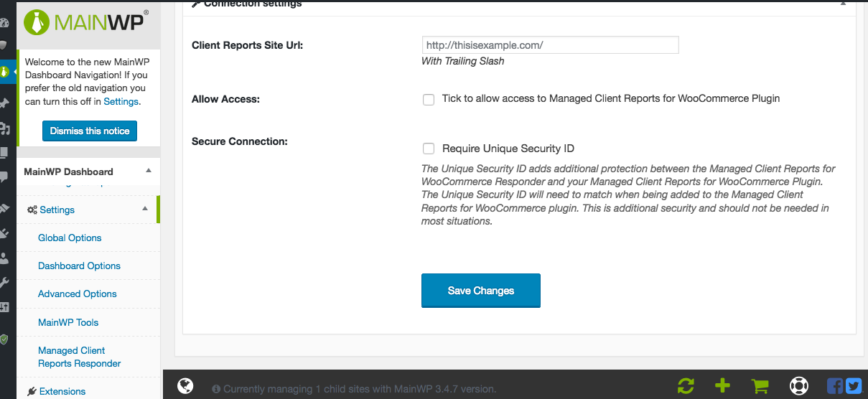Collapse the MainWP Dashboard menu section
Image resolution: width=868 pixels, height=399 pixels.
coord(148,171)
